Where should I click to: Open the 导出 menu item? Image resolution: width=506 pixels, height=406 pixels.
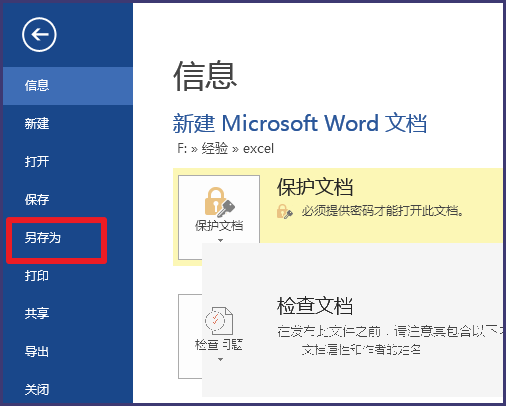68,352
